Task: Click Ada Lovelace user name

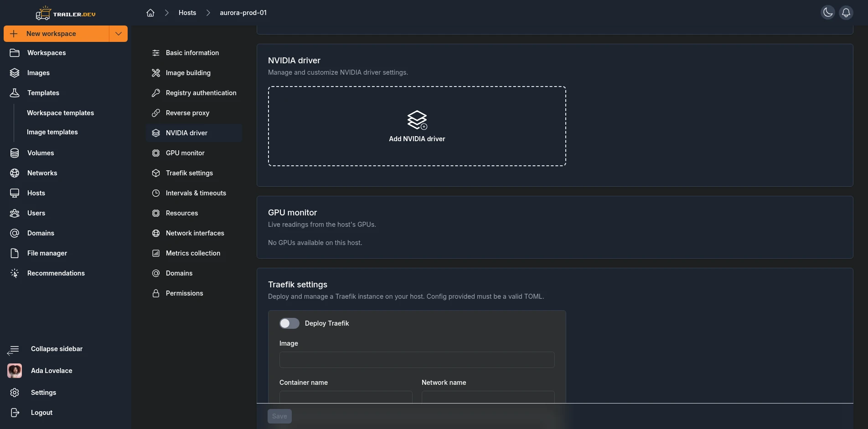Action: (52, 371)
